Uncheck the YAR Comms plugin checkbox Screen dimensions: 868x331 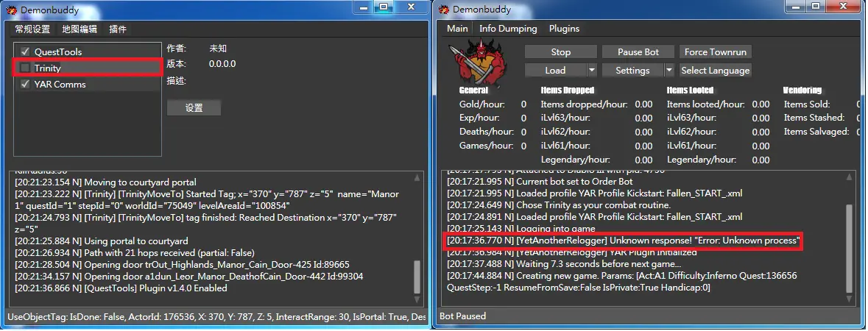click(x=25, y=84)
